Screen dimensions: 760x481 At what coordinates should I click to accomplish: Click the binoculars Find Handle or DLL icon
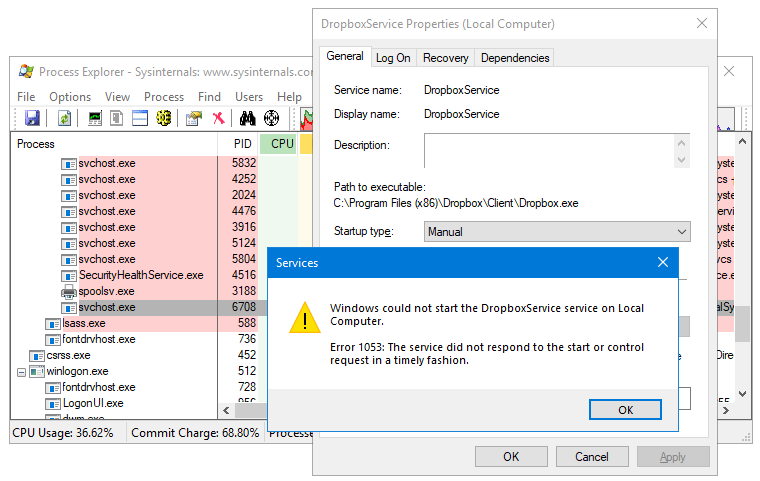[x=247, y=118]
